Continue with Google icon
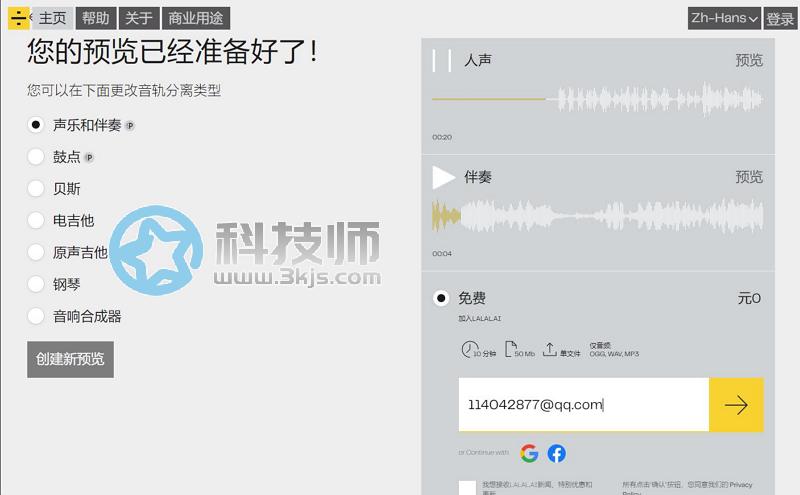The height and width of the screenshot is (495, 800). pos(529,453)
